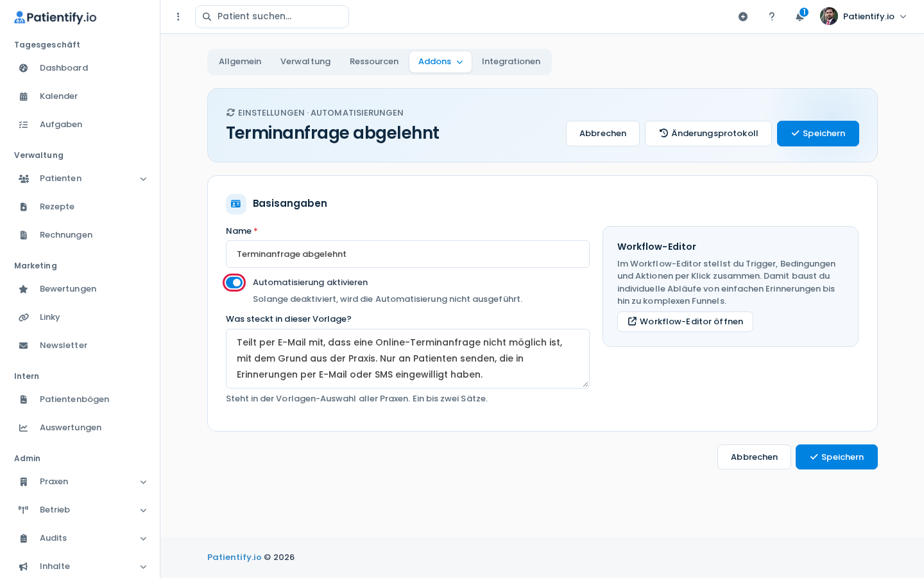Click Workflow-Editor öffnen button
The image size is (924, 578).
(x=685, y=322)
